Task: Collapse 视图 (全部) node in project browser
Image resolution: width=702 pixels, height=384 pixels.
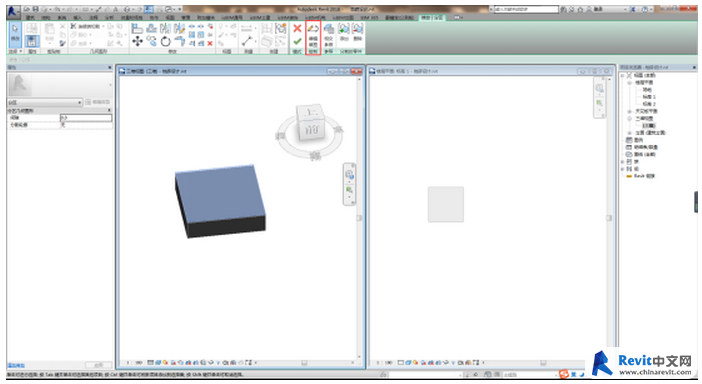Action: pos(622,75)
